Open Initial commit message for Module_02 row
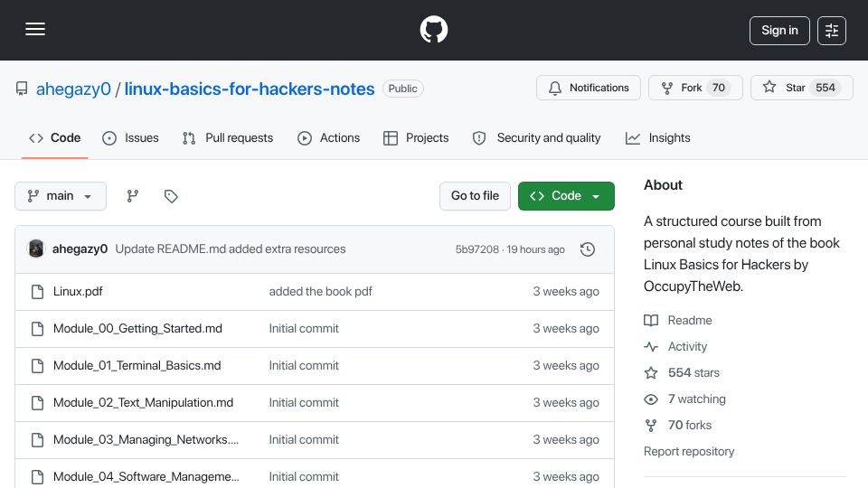This screenshot has width=868, height=488. click(304, 403)
